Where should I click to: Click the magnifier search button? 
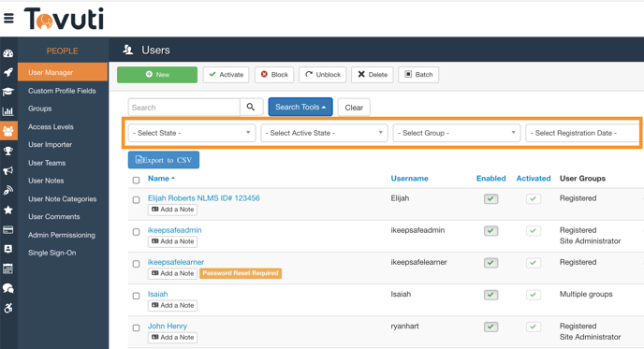pos(251,108)
